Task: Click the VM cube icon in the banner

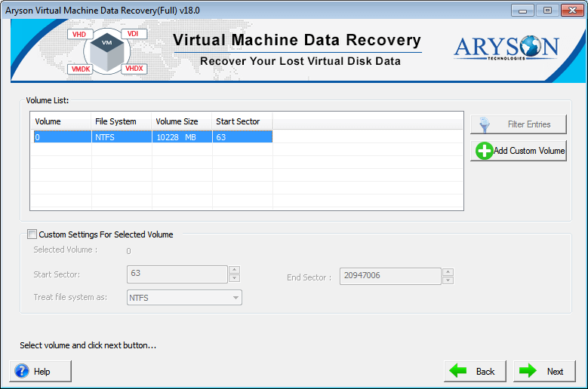Action: point(107,53)
